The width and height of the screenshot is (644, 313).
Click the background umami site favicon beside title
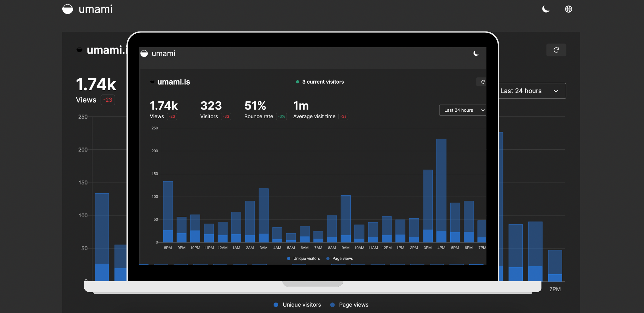click(80, 50)
